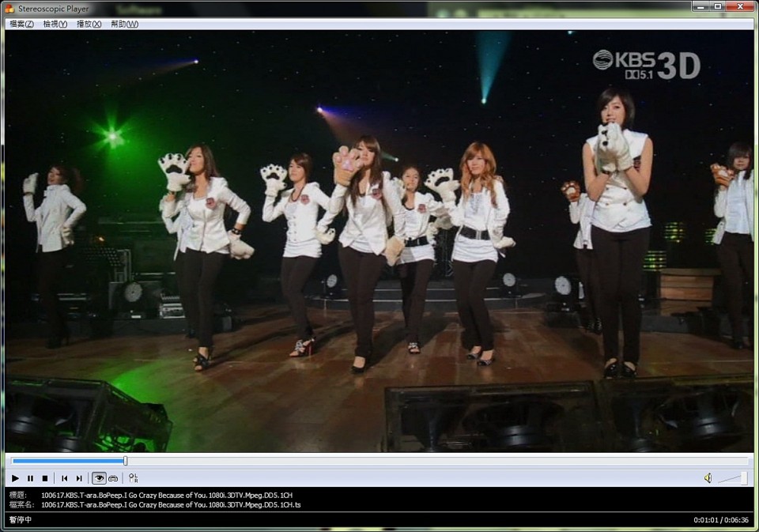The width and height of the screenshot is (759, 532).
Task: Open the 檢視(Y) menu
Action: coord(55,24)
